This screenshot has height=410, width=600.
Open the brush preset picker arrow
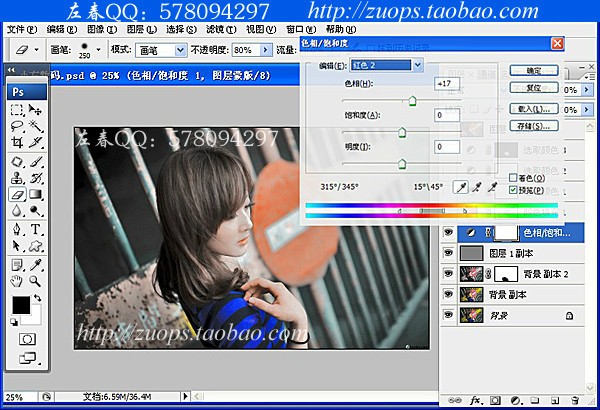[98, 50]
